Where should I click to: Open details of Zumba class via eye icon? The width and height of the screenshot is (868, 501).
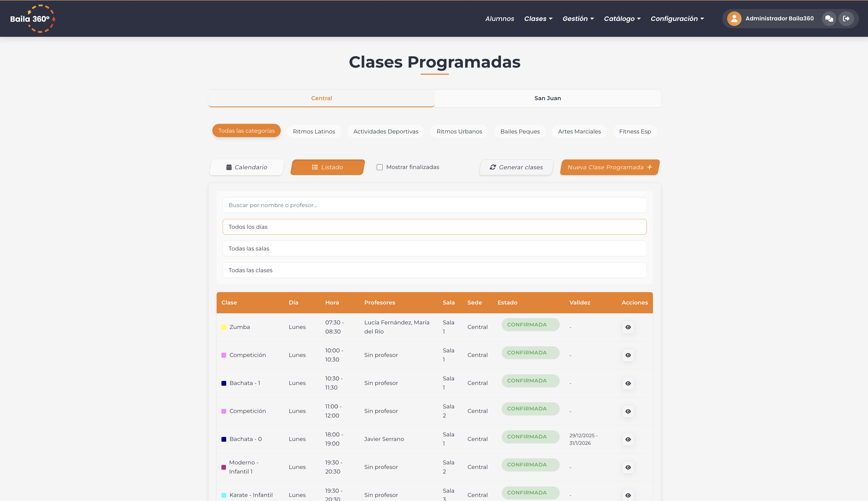click(x=628, y=327)
